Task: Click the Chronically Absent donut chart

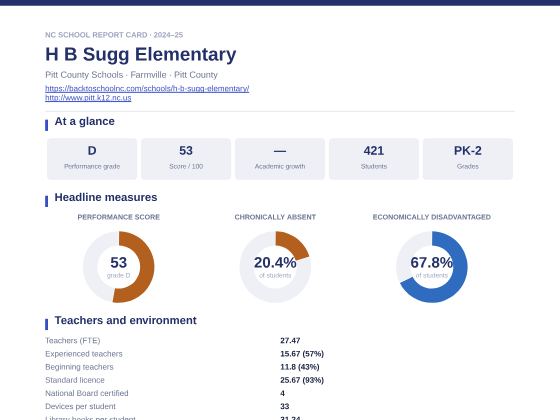Action: click(x=275, y=267)
